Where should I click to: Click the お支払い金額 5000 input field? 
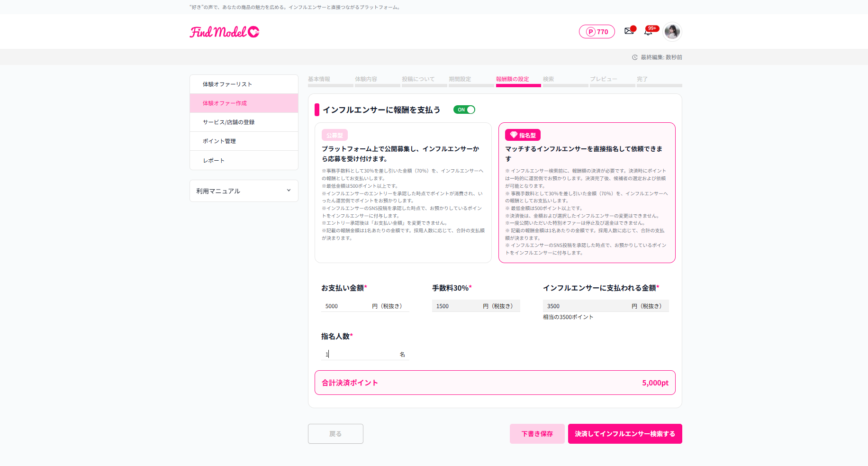(x=365, y=306)
